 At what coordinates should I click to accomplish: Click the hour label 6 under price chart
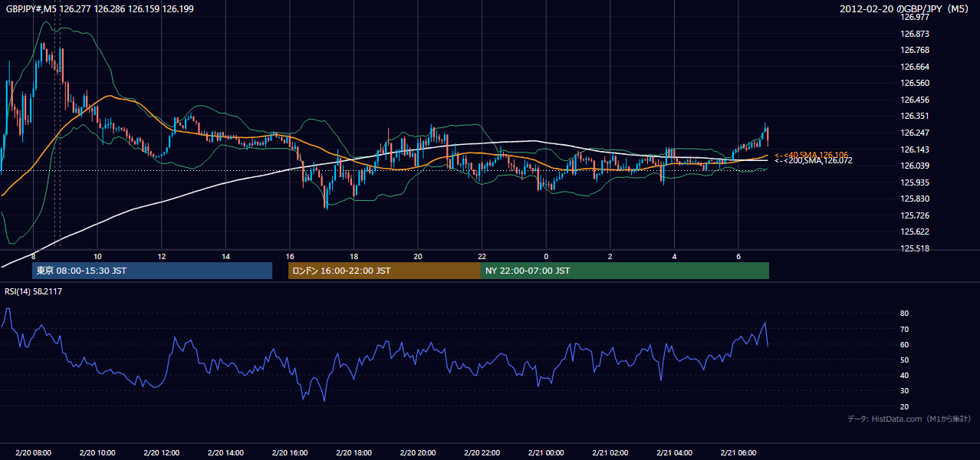click(x=738, y=256)
